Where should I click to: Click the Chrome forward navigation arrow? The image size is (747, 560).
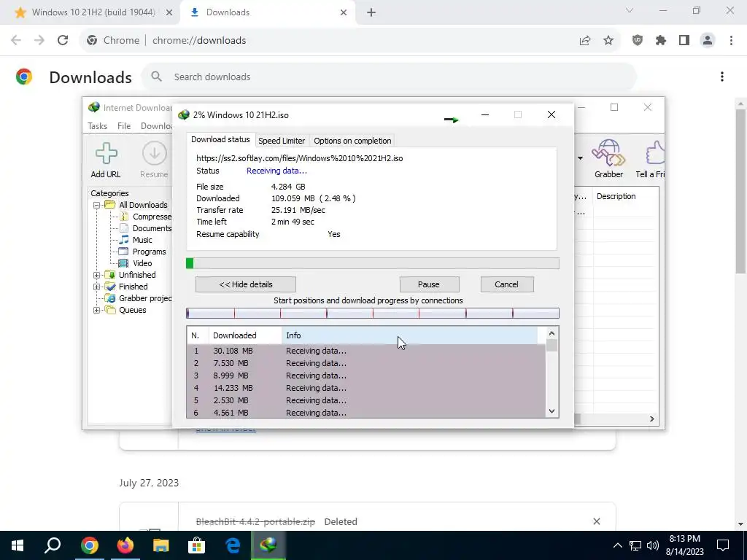tap(39, 41)
